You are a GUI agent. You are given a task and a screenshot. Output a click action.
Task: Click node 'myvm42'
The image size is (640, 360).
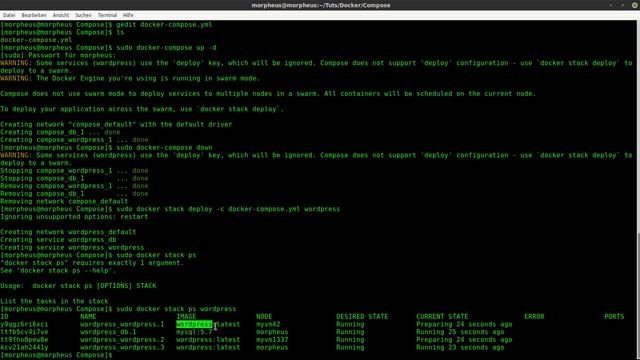click(268, 324)
